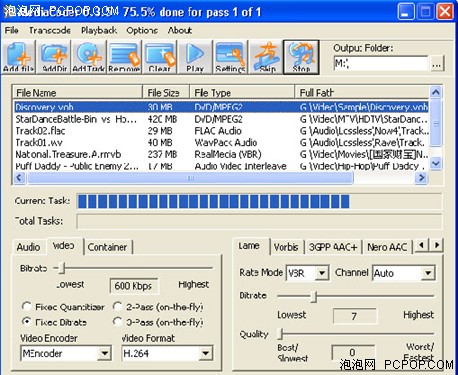Click the AddDir toolbar icon
This screenshot has height=375, width=458.
55,57
